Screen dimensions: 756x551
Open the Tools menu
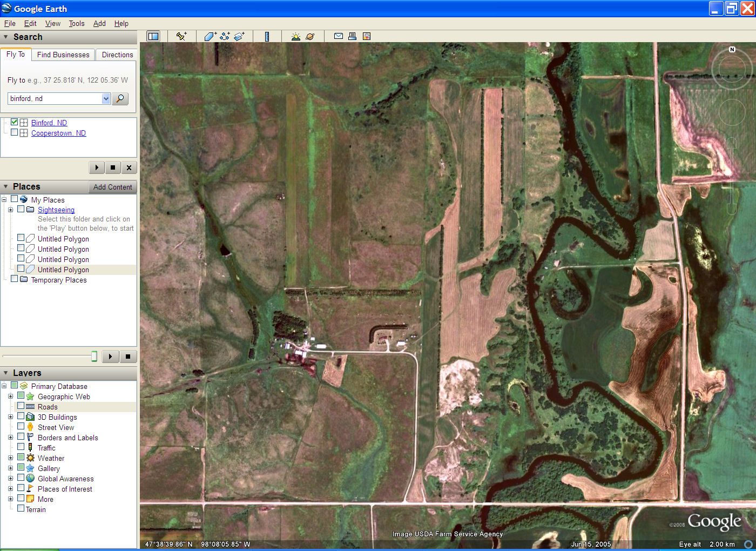click(77, 23)
